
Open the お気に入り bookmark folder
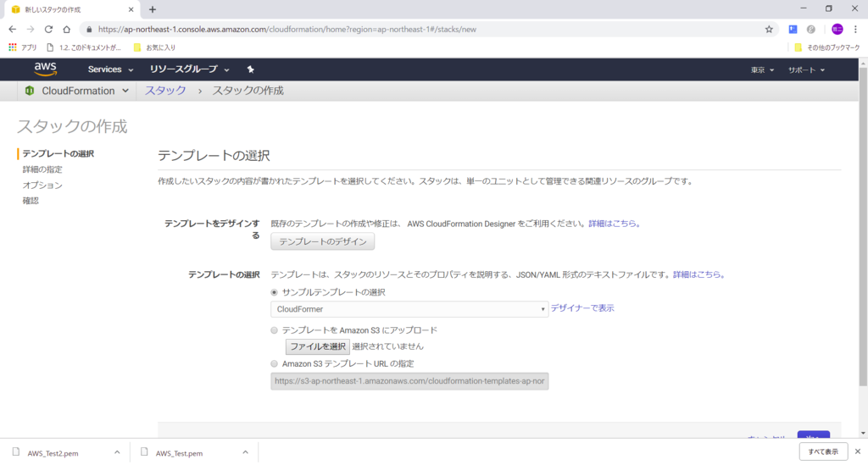154,47
